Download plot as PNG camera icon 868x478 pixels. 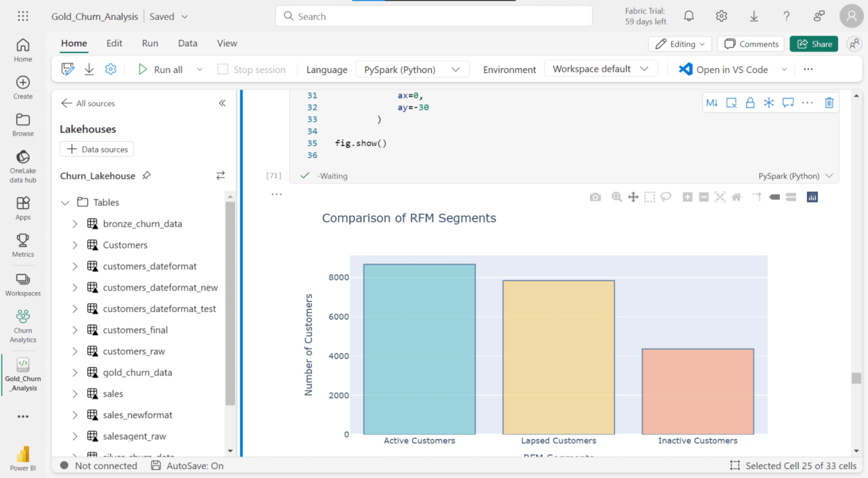(x=595, y=197)
